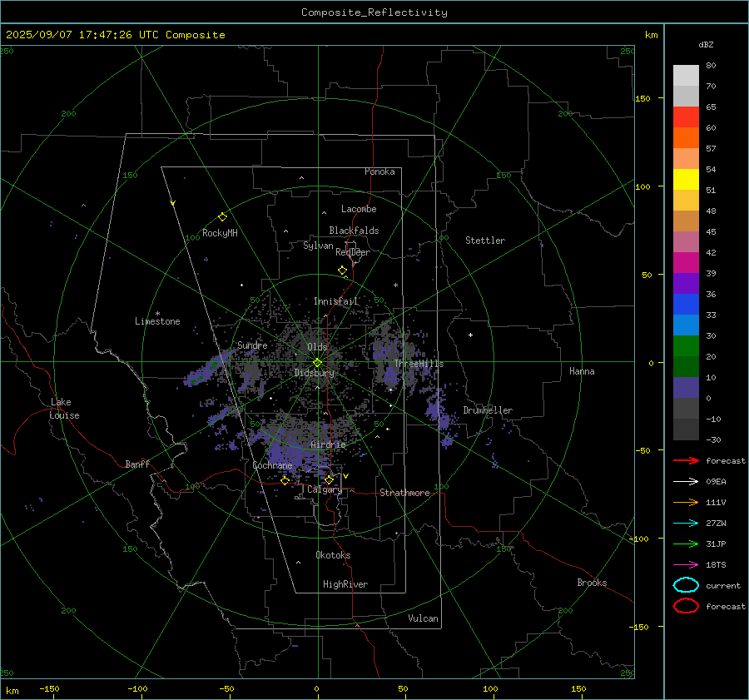Pick the purple 36–39 dBZ legend swatch
Image resolution: width=749 pixels, height=700 pixels.
point(686,283)
